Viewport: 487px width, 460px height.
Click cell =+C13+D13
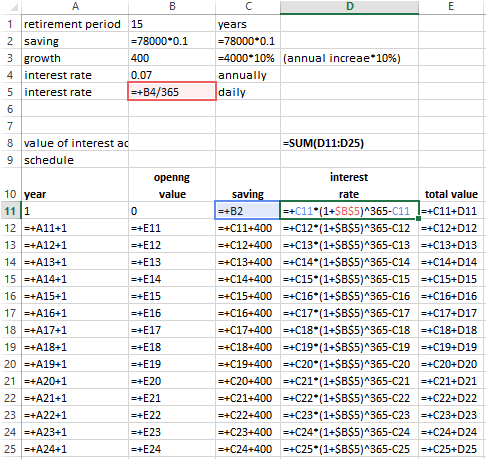(451, 245)
